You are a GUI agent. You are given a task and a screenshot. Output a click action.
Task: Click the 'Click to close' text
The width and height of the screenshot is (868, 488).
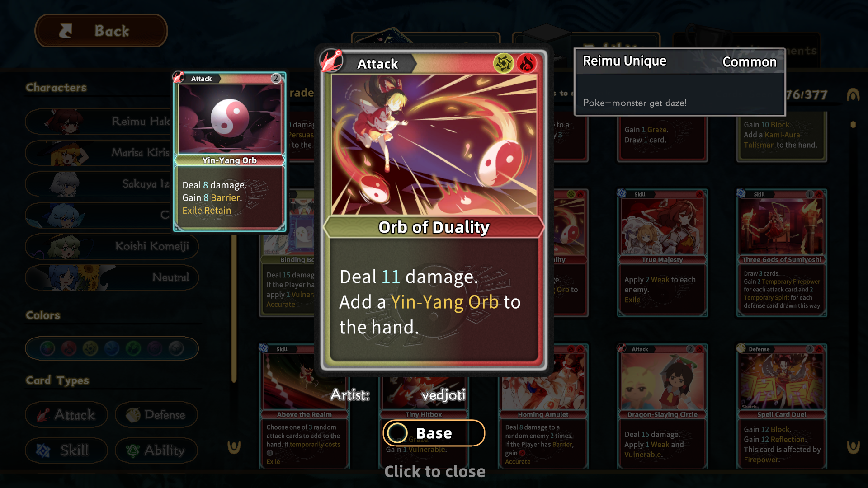click(434, 471)
